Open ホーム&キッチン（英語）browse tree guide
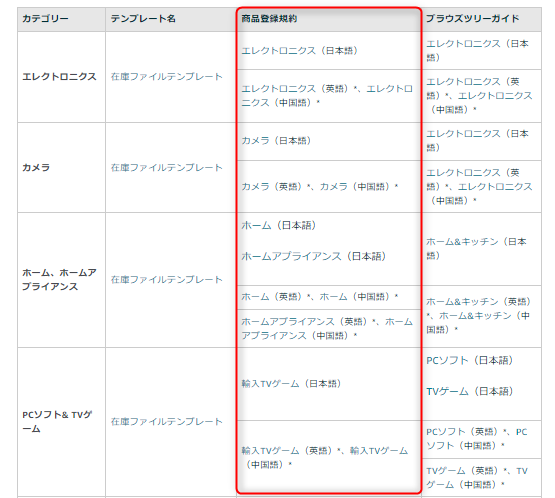This screenshot has width=555, height=498. point(479,302)
